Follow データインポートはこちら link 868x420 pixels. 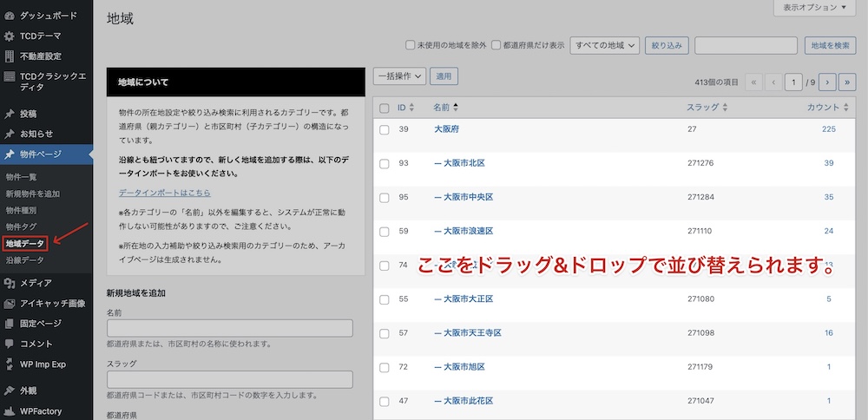164,194
